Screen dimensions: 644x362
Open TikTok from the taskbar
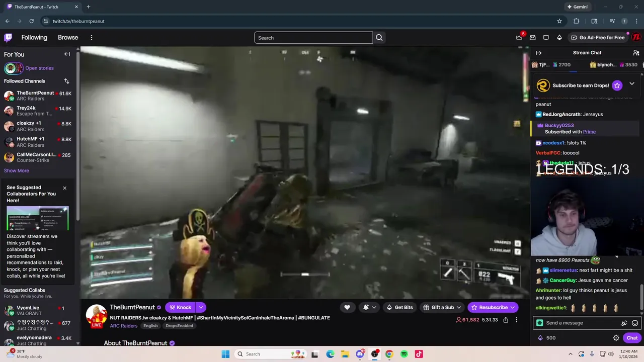tap(419, 354)
